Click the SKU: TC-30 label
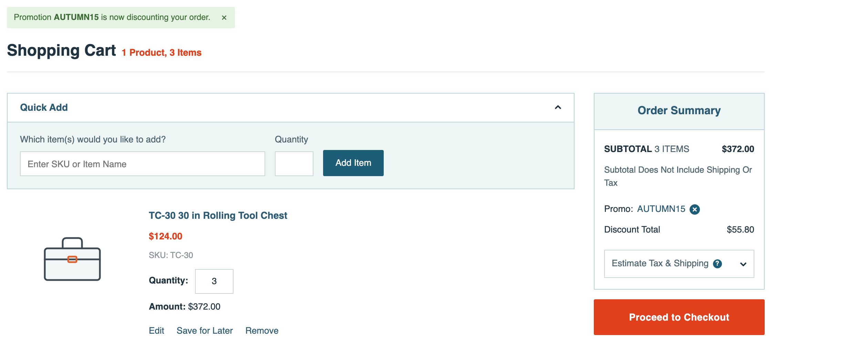Image resolution: width=868 pixels, height=344 pixels. coord(171,255)
